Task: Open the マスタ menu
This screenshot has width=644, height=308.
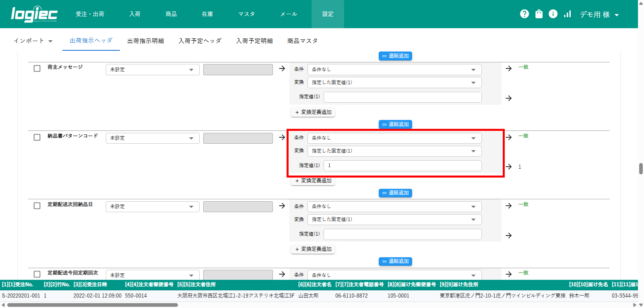Action: [246, 14]
